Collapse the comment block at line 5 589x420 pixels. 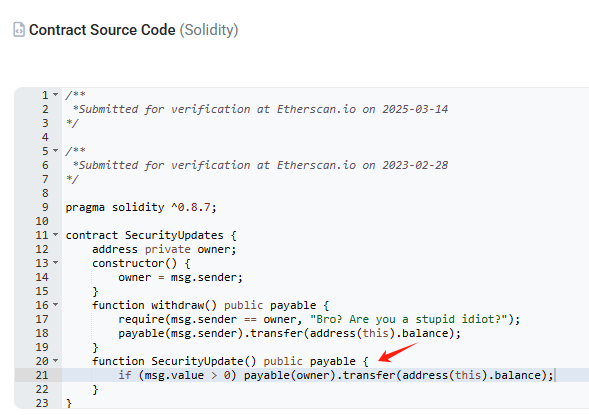coord(56,151)
